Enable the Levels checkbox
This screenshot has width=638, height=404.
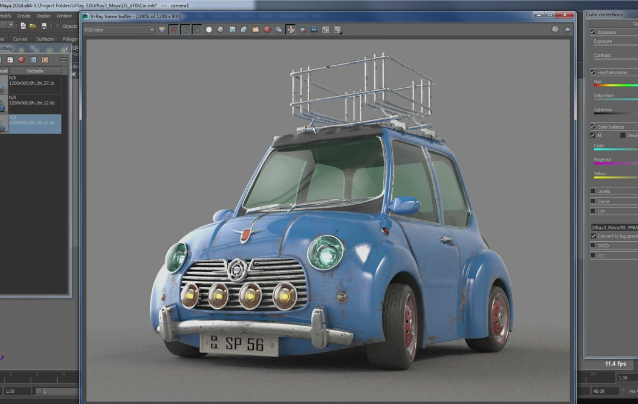(593, 191)
